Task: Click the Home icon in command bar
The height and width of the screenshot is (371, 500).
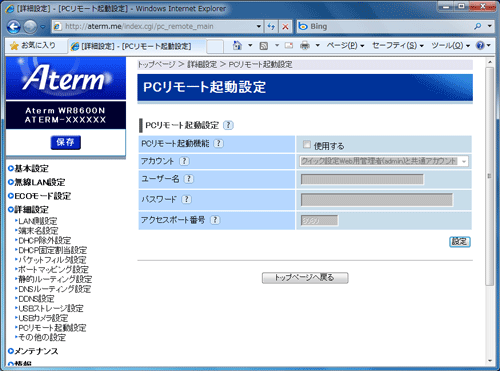Action: (237, 46)
